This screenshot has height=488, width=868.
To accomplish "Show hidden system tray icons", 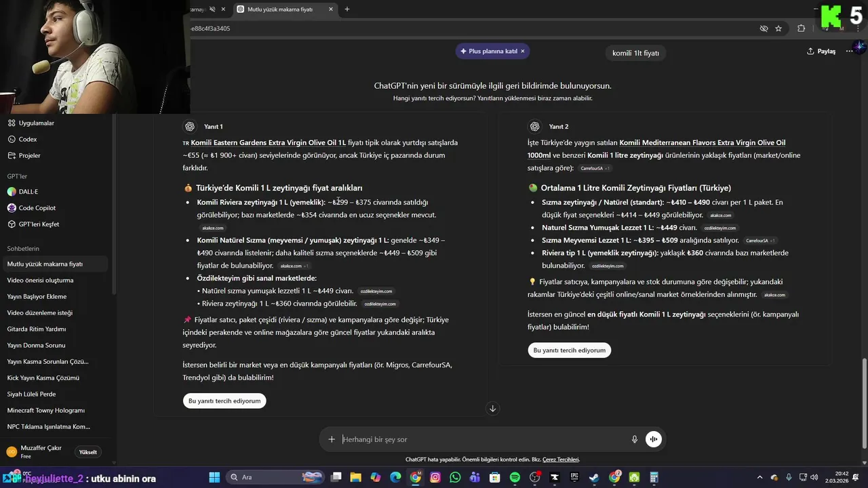I will coord(759,478).
